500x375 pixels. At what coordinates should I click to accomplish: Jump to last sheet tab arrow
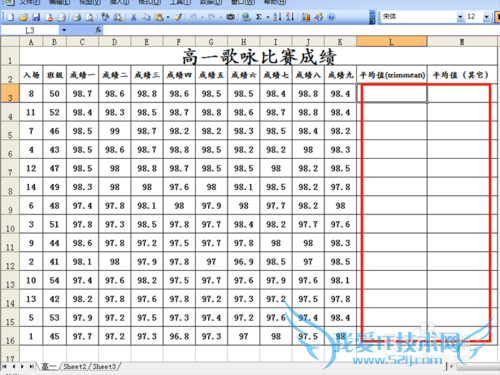(31, 367)
